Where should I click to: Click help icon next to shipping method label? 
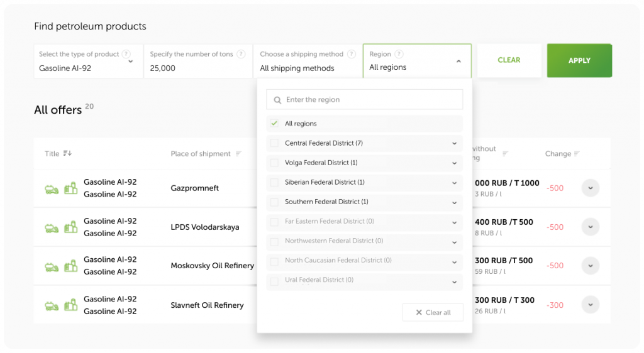click(x=351, y=54)
